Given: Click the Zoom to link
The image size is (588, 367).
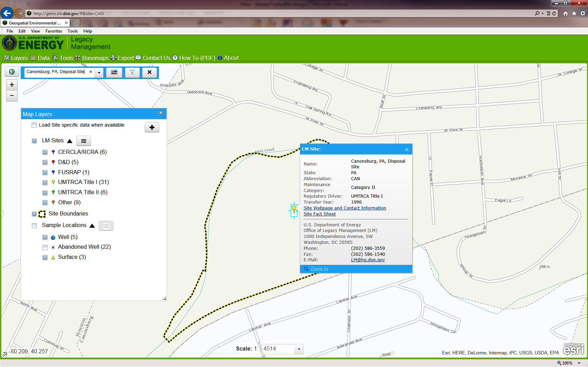Looking at the screenshot, I should 319,269.
